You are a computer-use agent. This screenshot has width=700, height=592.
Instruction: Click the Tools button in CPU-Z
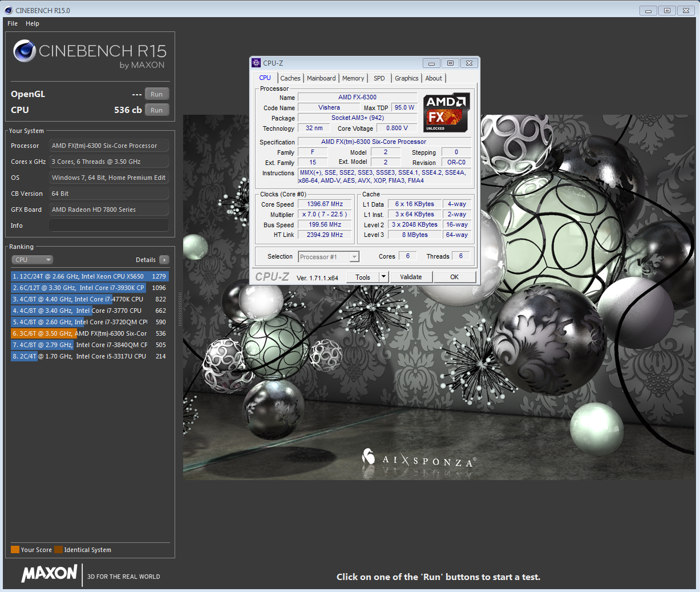pos(363,277)
